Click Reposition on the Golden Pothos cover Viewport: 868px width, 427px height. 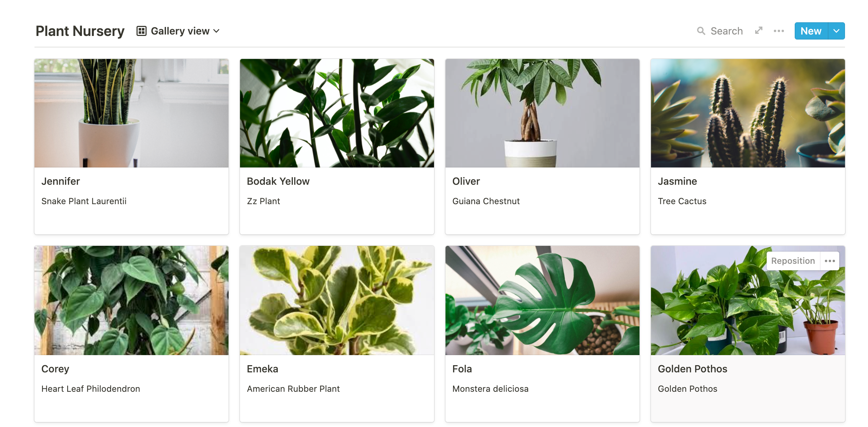coord(793,261)
